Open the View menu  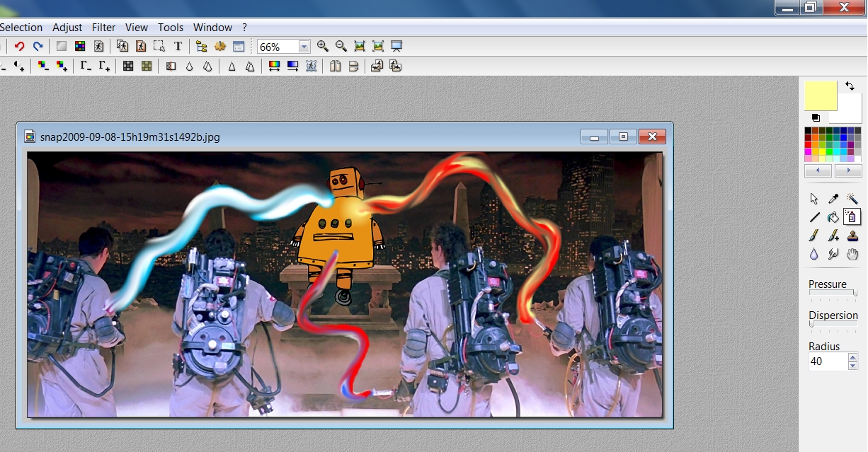click(137, 28)
